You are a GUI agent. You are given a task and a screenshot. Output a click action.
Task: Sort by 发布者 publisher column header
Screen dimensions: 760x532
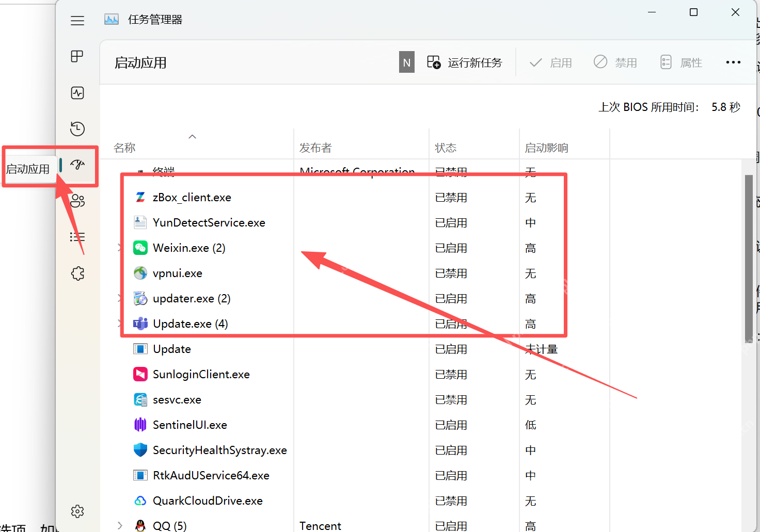pyautogui.click(x=315, y=148)
